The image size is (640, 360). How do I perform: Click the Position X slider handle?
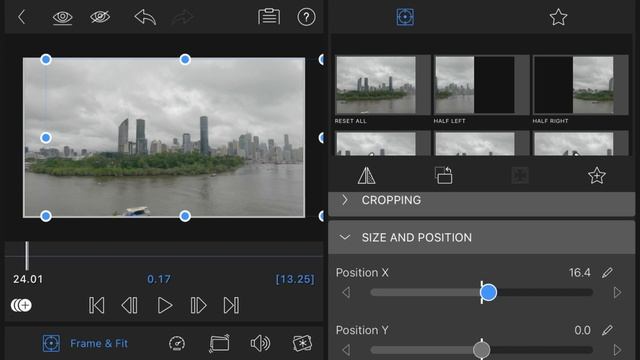click(488, 292)
